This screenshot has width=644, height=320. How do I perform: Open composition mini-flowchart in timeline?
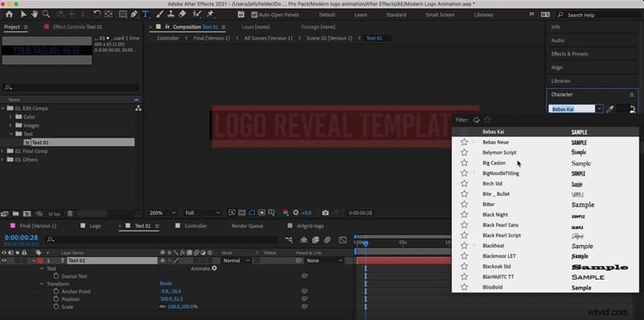[x=289, y=239]
